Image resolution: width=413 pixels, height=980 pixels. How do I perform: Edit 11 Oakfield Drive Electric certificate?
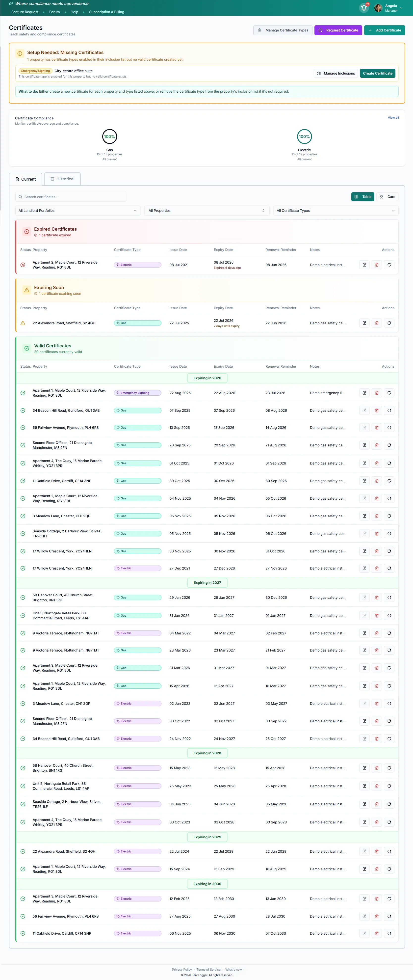(x=364, y=934)
